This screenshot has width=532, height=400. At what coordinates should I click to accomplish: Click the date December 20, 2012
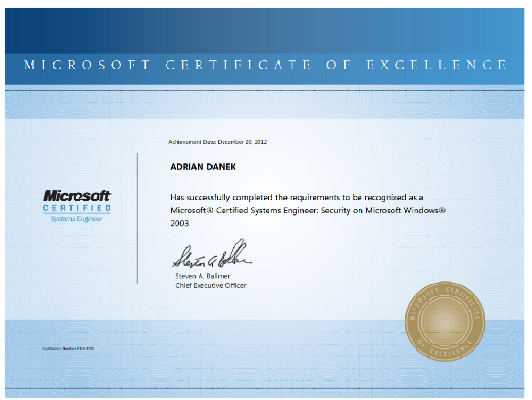tap(242, 142)
